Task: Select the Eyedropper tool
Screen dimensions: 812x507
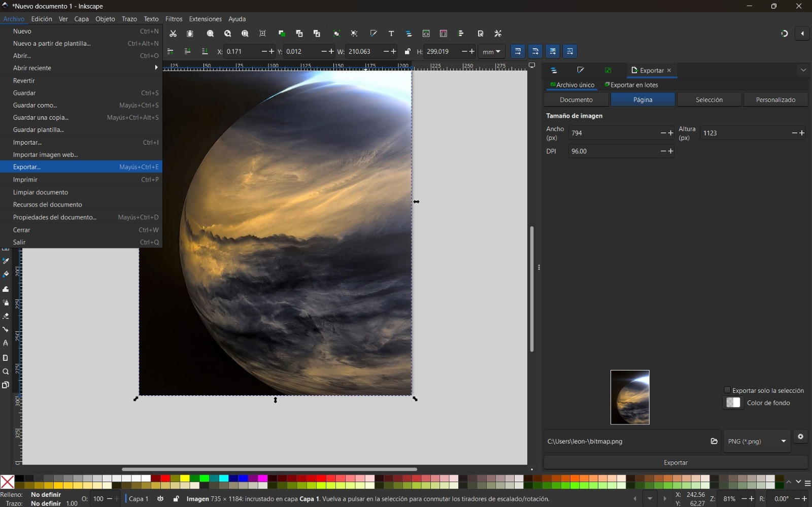Action: click(x=6, y=260)
